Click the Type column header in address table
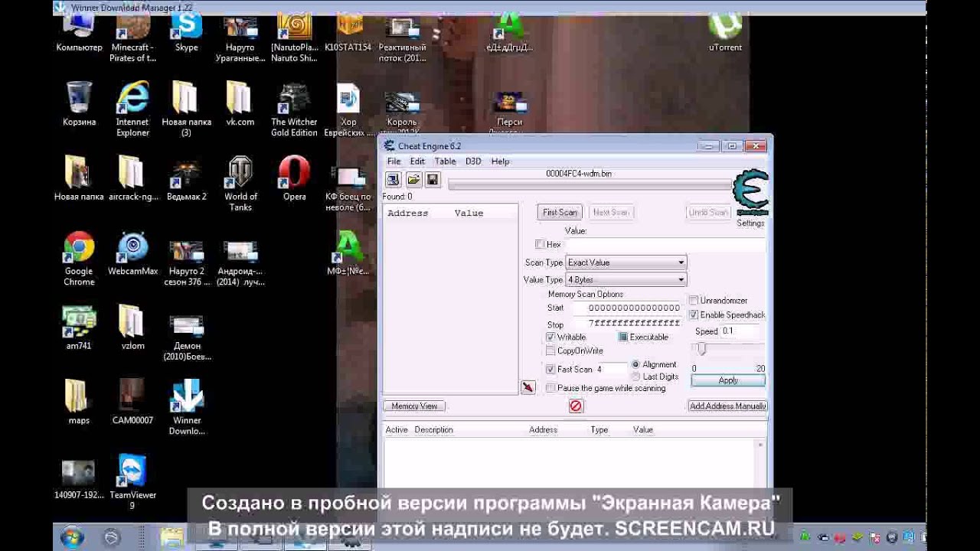980x551 pixels. [599, 430]
